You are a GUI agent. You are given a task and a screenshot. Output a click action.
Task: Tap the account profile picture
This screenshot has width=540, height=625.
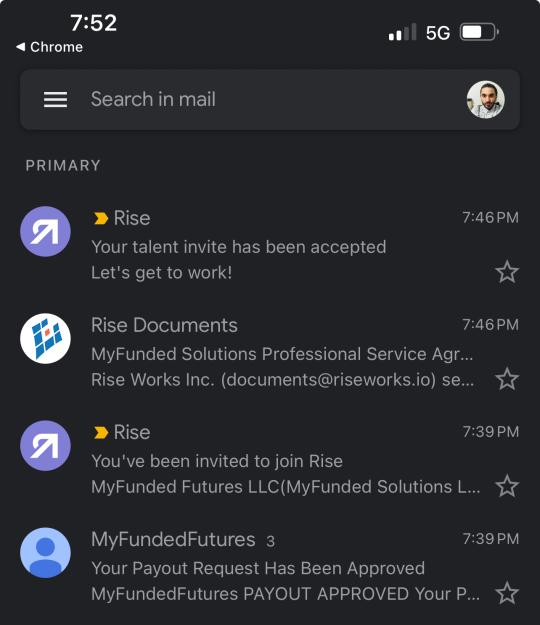(x=485, y=100)
